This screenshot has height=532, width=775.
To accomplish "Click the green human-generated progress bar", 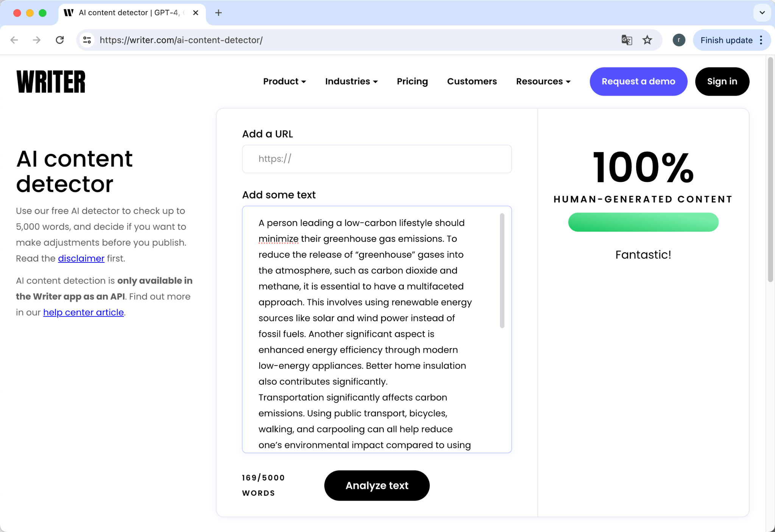I will coord(643,222).
